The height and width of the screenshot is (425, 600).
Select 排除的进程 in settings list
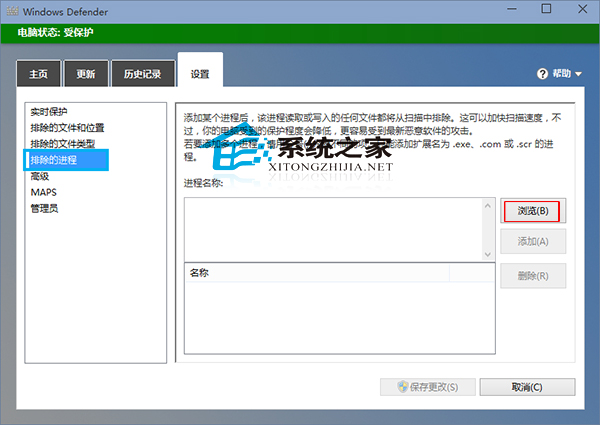[66, 160]
